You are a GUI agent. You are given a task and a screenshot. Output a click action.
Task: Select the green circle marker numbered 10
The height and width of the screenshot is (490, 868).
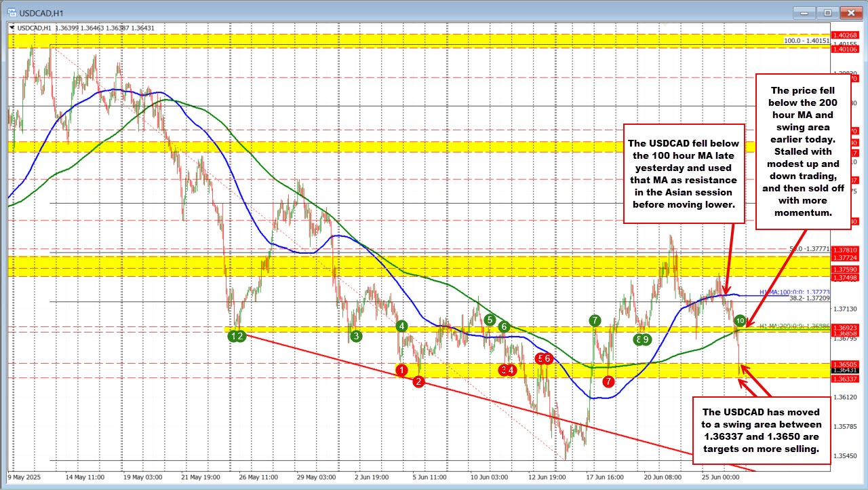(x=741, y=320)
